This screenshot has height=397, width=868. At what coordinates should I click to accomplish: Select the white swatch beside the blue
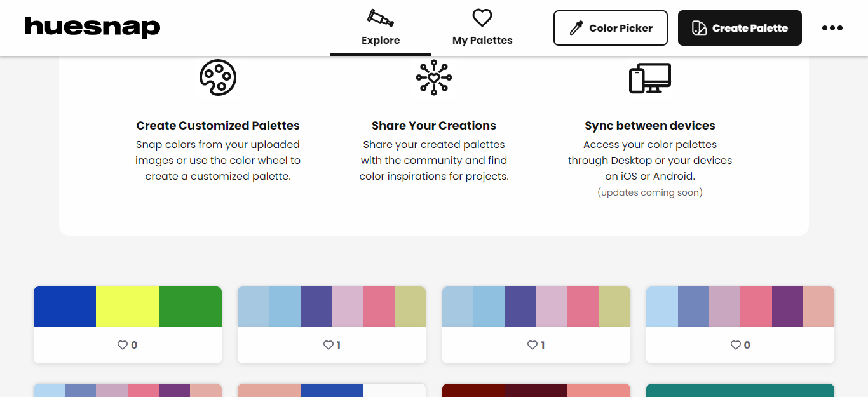[395, 390]
